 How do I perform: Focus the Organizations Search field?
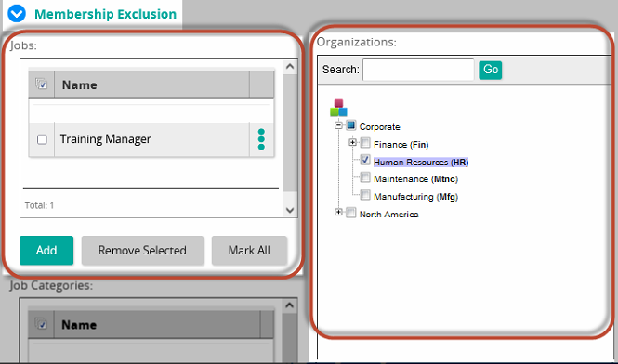click(418, 70)
